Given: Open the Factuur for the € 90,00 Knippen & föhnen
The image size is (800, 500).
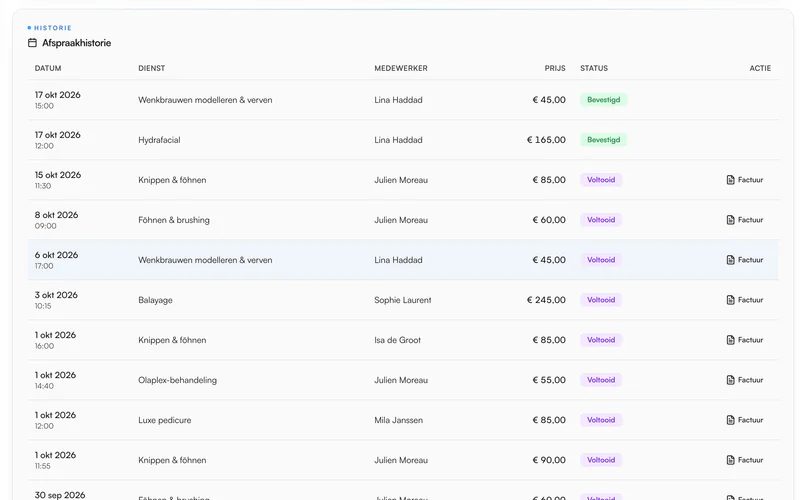Looking at the screenshot, I should pyautogui.click(x=744, y=460).
